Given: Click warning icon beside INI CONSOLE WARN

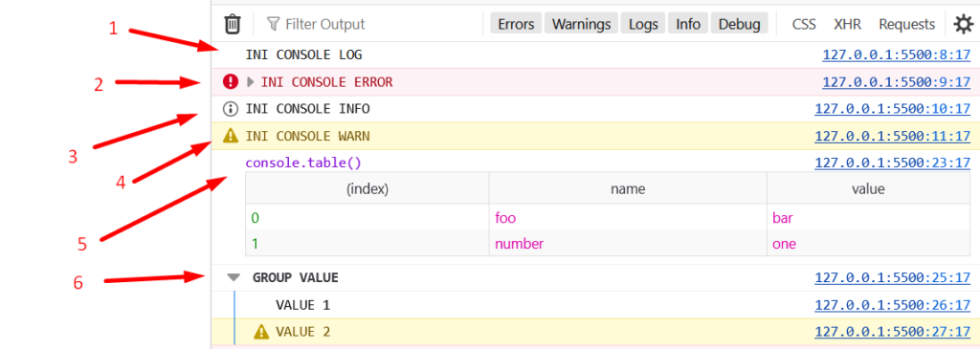Looking at the screenshot, I should click(231, 136).
